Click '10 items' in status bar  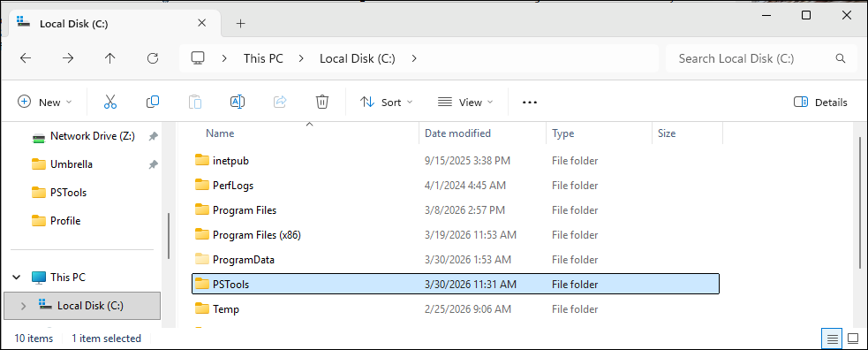click(34, 339)
